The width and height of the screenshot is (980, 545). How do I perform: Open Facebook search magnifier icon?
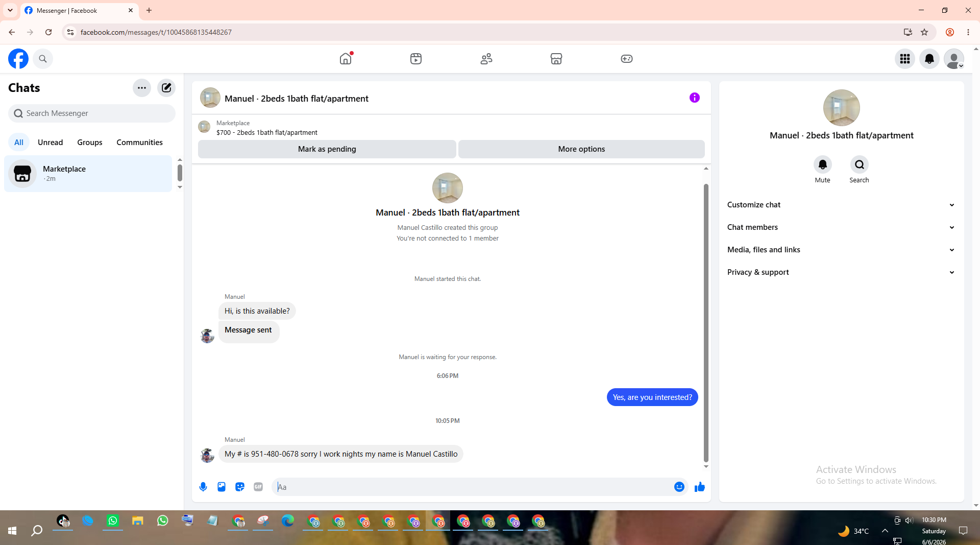pos(43,59)
